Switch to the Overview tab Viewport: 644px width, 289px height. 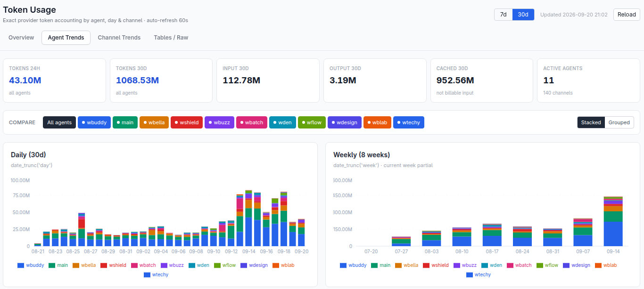pyautogui.click(x=21, y=38)
